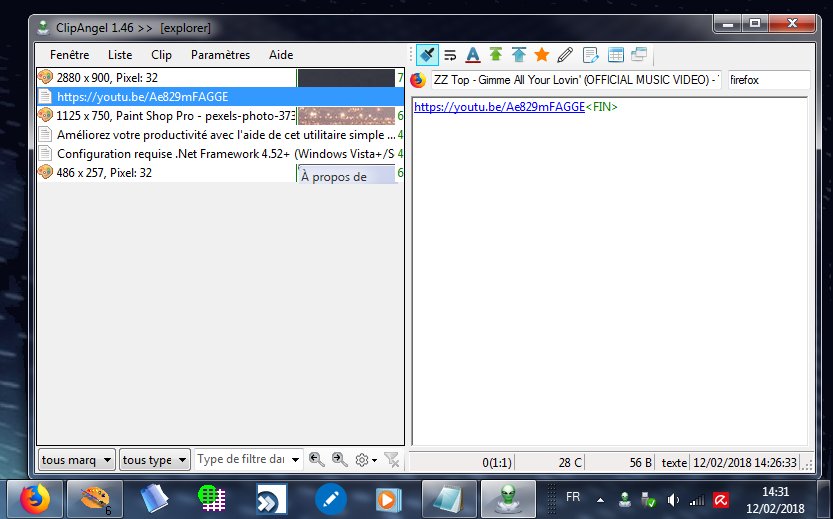Screen dimensions: 833x519
Task: Click the ClipAngel alien taskbar button
Action: [x=508, y=499]
